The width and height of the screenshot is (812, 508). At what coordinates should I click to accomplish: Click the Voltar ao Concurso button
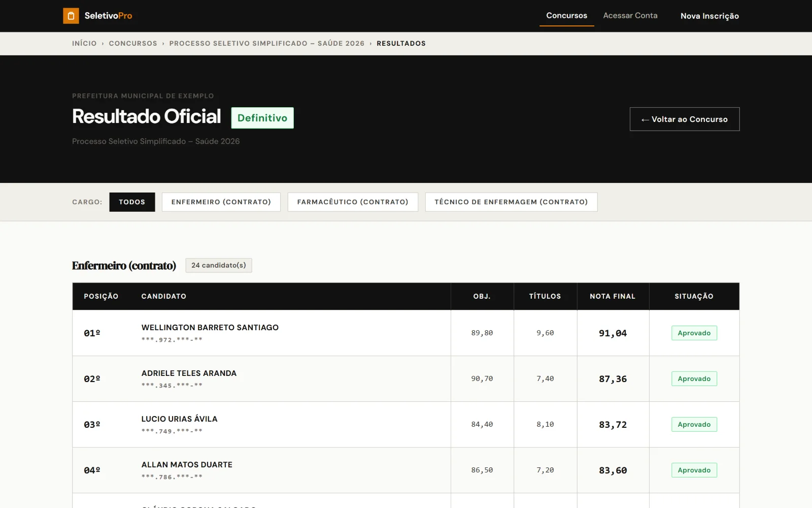685,119
